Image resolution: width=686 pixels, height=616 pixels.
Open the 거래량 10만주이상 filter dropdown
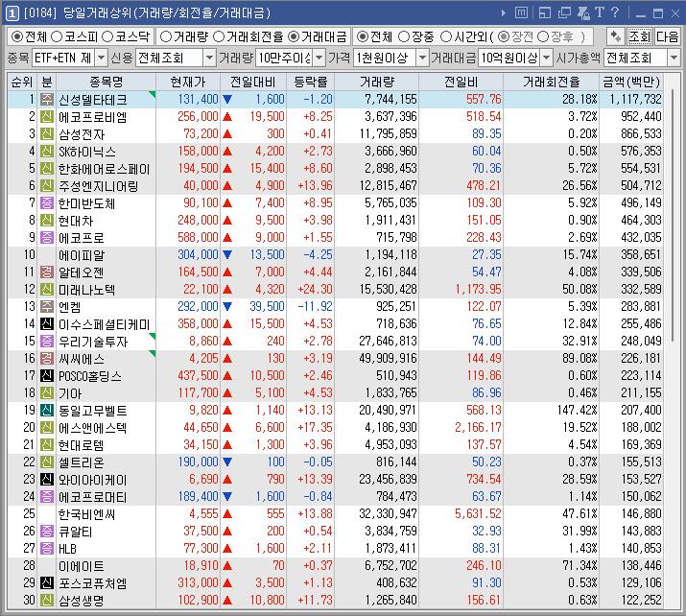pyautogui.click(x=319, y=58)
